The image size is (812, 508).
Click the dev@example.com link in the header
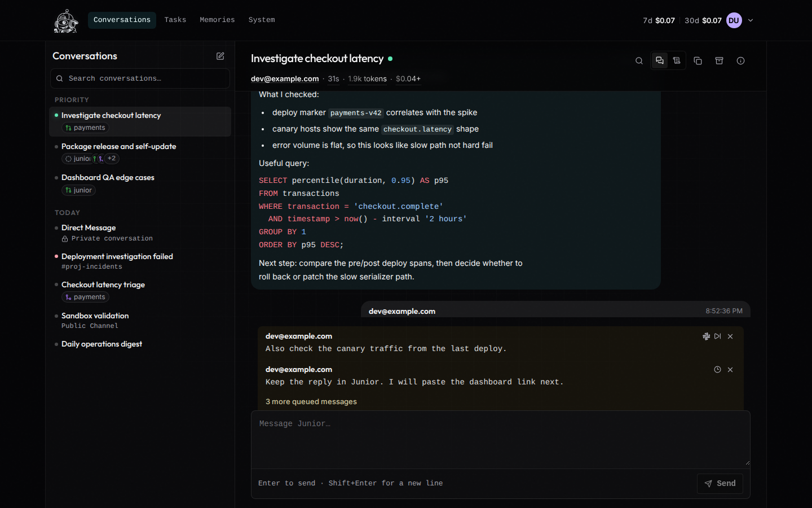click(285, 79)
